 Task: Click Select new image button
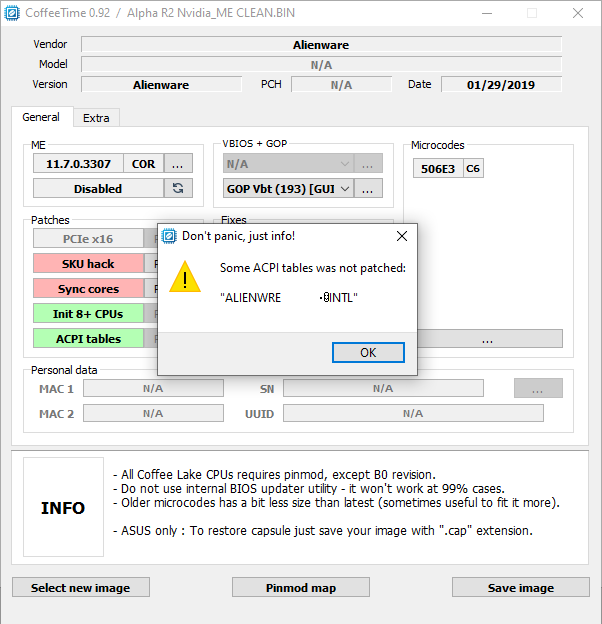click(81, 587)
